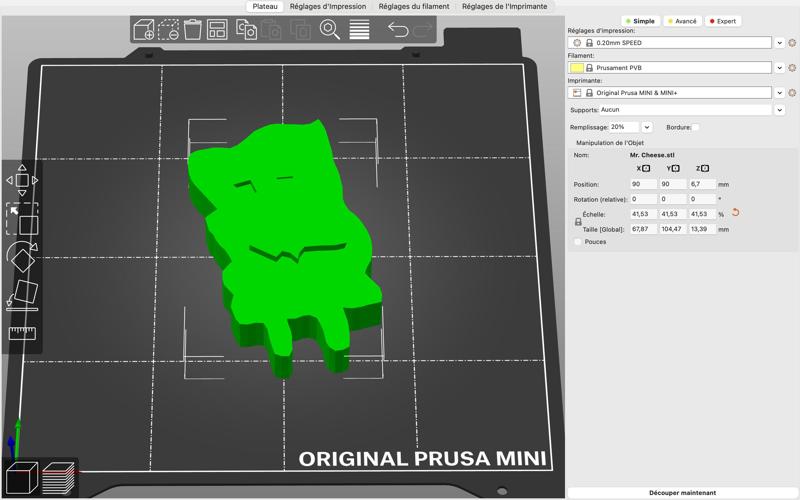
Task: Click Découper maintenant button
Action: [x=682, y=493]
